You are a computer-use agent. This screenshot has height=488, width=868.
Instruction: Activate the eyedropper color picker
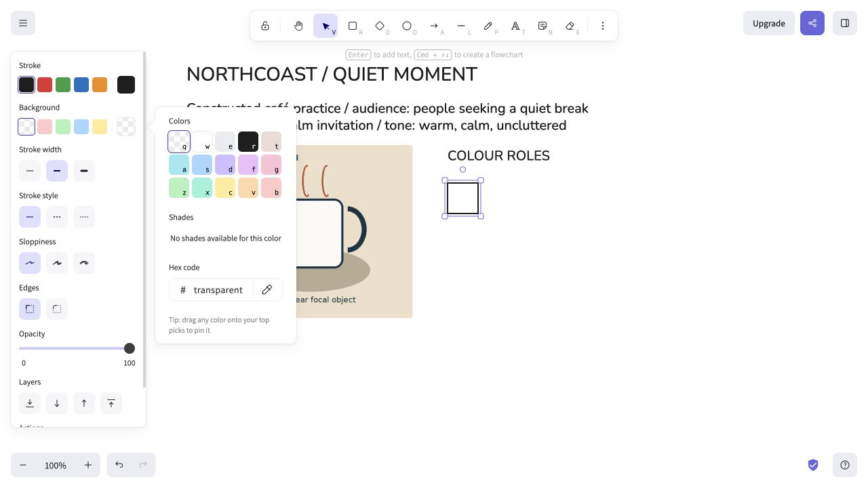coord(267,290)
